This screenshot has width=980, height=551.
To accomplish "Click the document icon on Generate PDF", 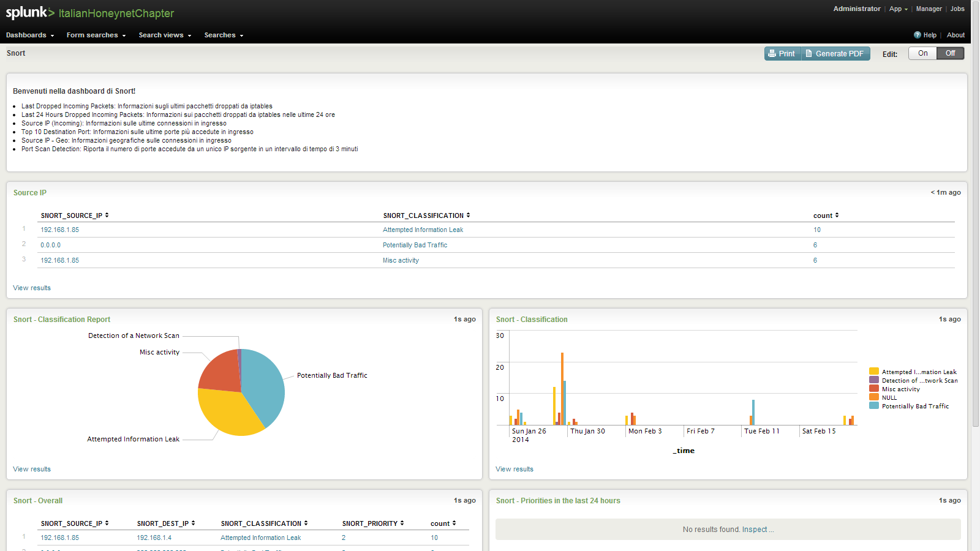I will (809, 54).
